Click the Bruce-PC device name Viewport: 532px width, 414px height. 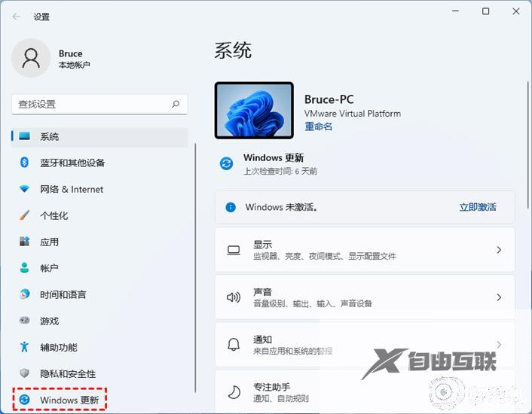329,99
